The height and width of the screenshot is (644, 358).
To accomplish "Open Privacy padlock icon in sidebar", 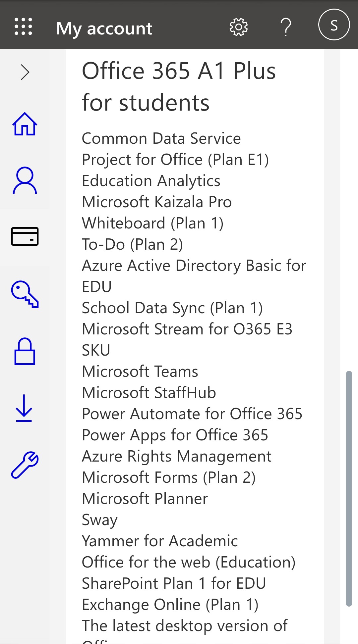I will point(25,351).
